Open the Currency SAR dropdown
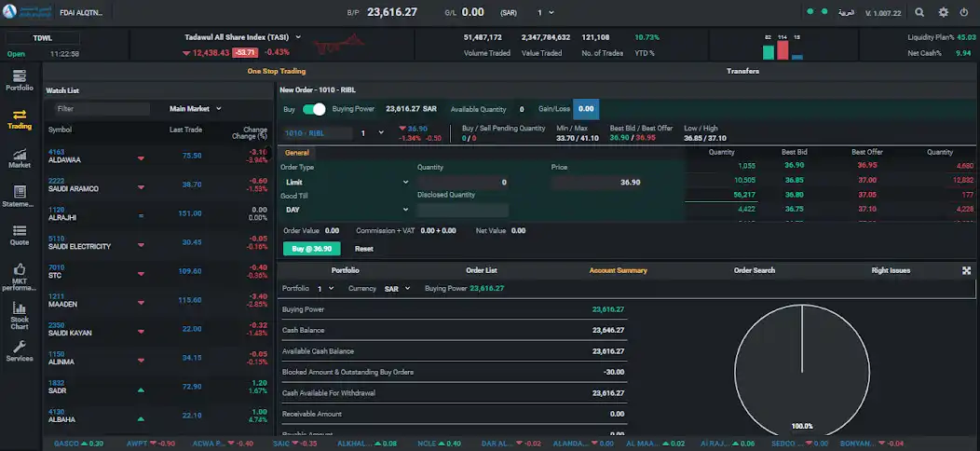This screenshot has width=980, height=451. [x=397, y=288]
